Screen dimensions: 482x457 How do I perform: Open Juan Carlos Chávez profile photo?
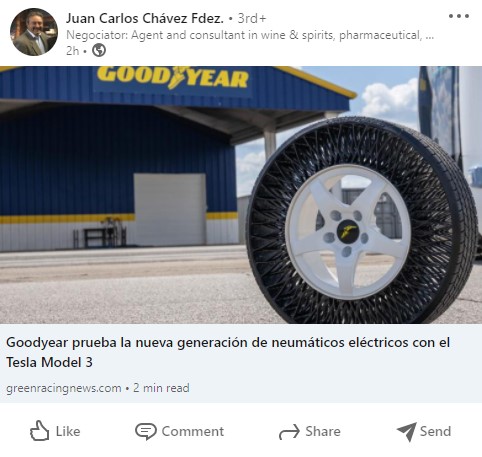point(34,32)
